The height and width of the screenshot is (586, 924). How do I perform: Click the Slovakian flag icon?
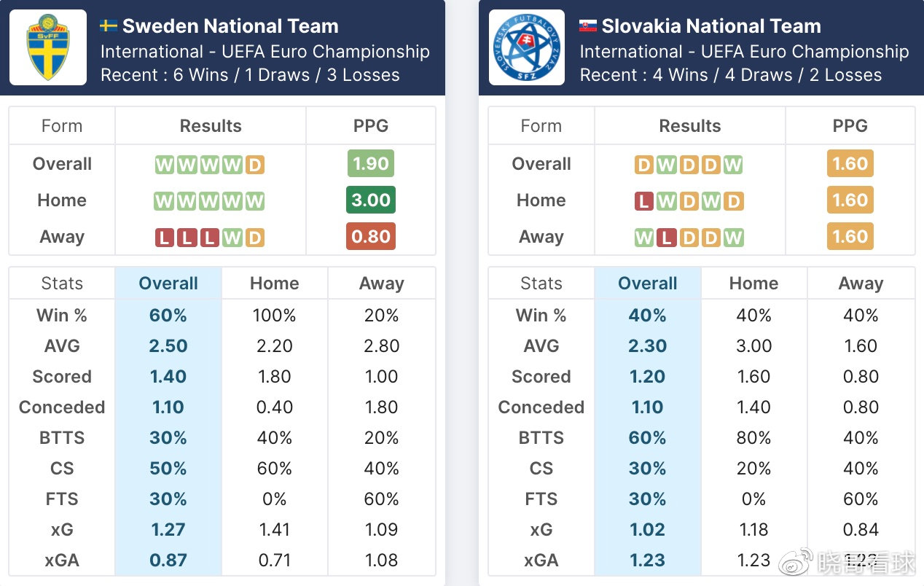pos(587,26)
